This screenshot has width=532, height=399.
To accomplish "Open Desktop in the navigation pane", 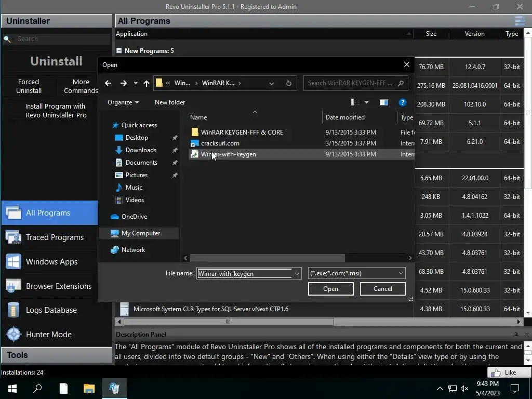I will [x=137, y=137].
